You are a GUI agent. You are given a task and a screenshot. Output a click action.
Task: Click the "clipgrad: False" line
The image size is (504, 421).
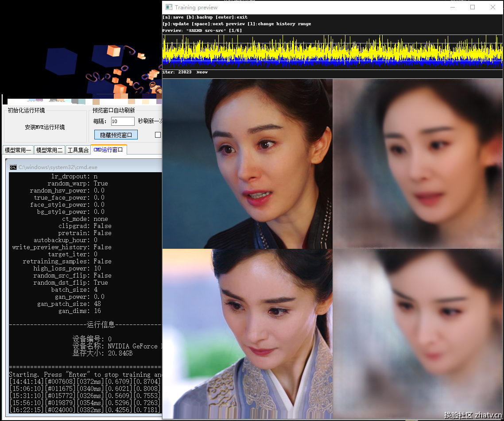coord(85,226)
